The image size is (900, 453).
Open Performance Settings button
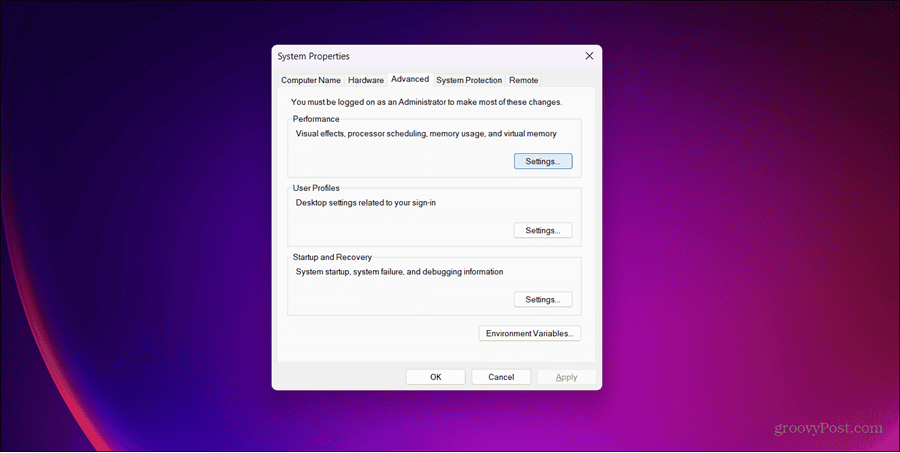coord(543,161)
